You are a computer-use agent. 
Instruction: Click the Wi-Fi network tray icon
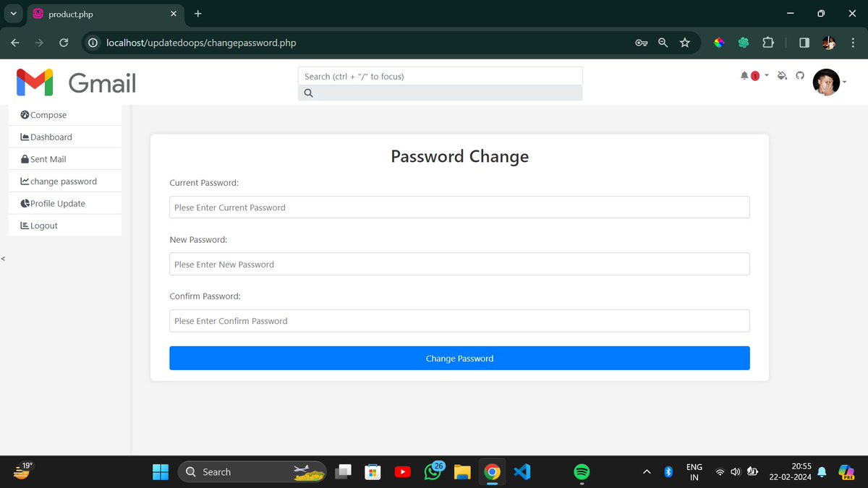(x=720, y=472)
